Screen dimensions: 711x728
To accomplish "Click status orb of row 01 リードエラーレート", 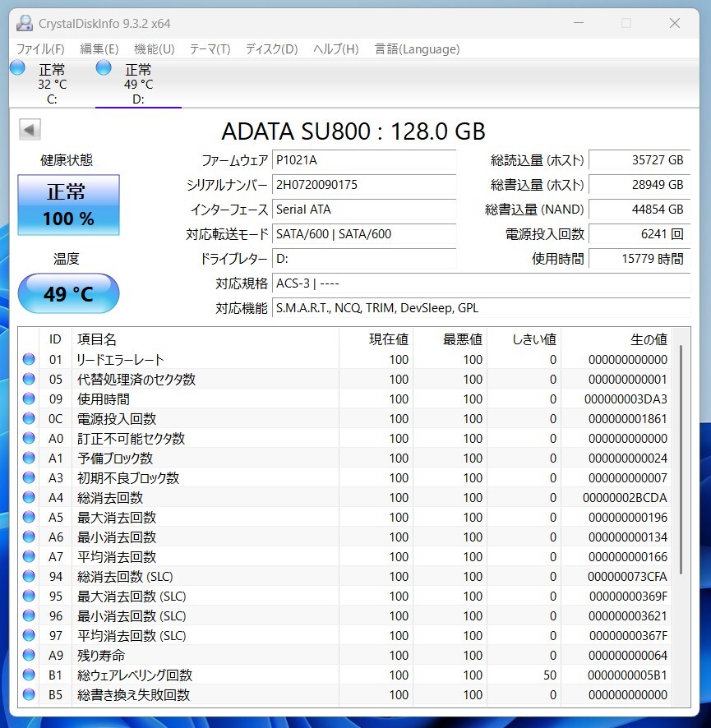I will click(x=29, y=359).
